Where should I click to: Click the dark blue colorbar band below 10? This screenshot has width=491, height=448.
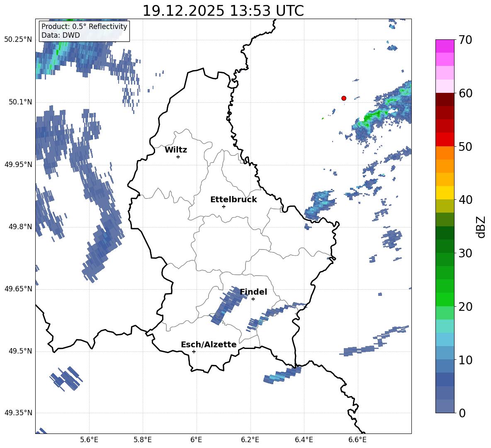coord(445,379)
